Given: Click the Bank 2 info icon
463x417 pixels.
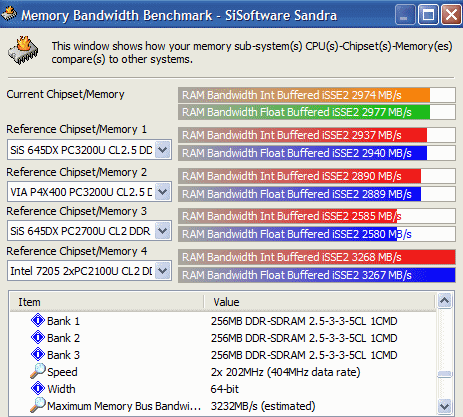Looking at the screenshot, I should point(38,337).
